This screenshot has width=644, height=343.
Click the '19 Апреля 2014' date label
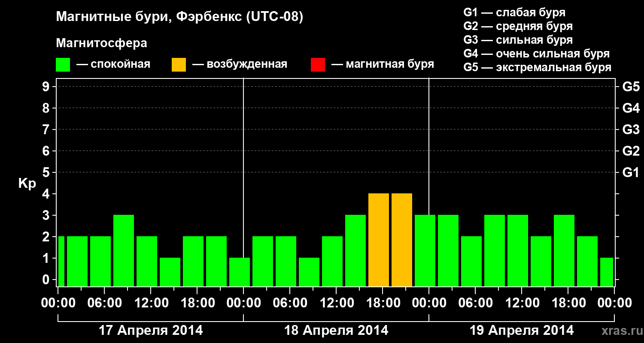522,331
